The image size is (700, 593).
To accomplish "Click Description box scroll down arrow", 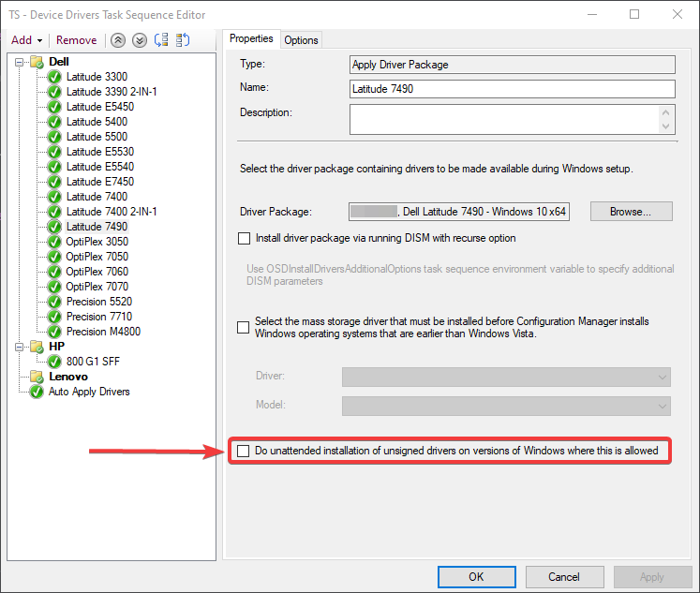I will click(x=665, y=126).
